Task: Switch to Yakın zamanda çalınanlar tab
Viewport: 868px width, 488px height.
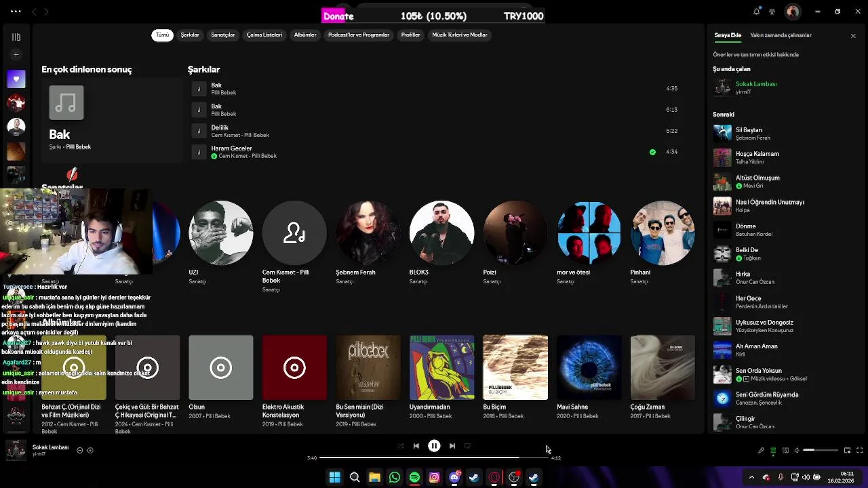Action: [x=781, y=35]
